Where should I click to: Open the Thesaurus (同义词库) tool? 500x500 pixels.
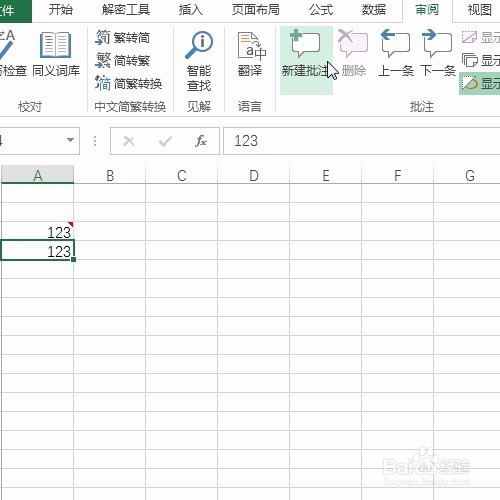tap(56, 54)
